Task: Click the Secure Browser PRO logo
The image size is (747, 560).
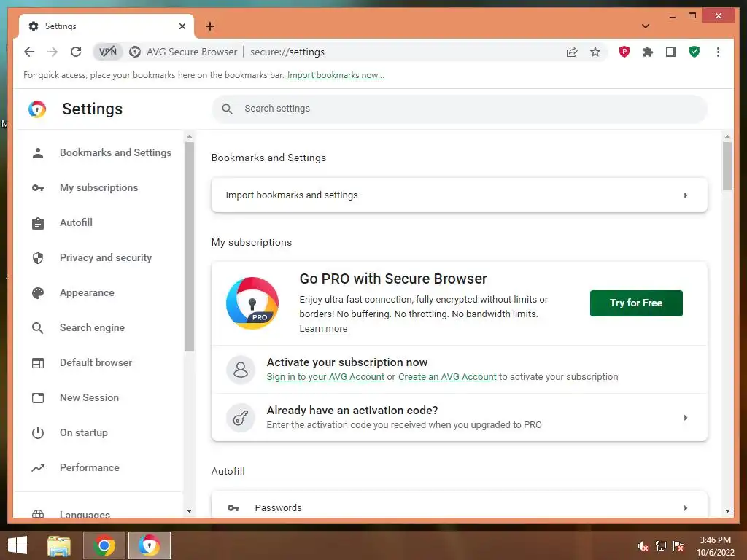Action: click(x=252, y=303)
